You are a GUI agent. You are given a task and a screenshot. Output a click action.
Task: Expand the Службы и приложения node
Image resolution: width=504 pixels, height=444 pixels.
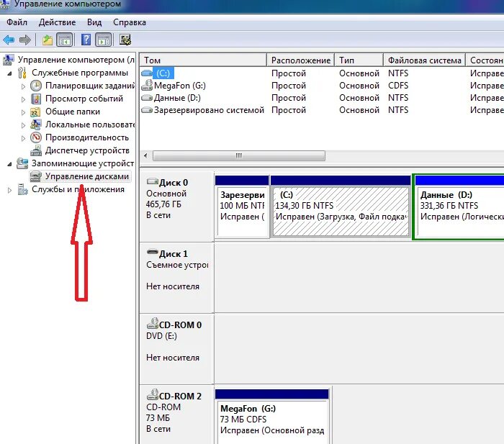9,190
